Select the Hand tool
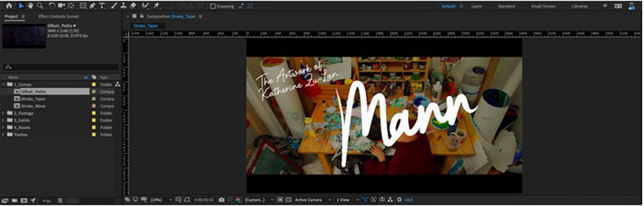The image size is (644, 206). 31,6
